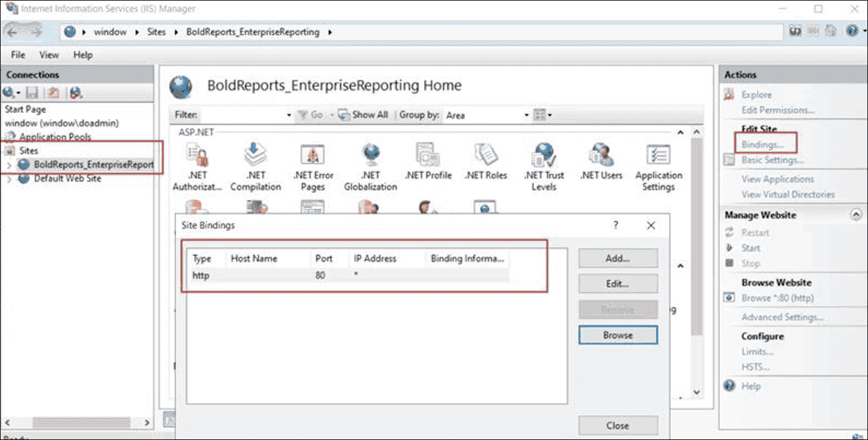868x440 pixels.
Task: Open the File menu
Action: pos(18,55)
